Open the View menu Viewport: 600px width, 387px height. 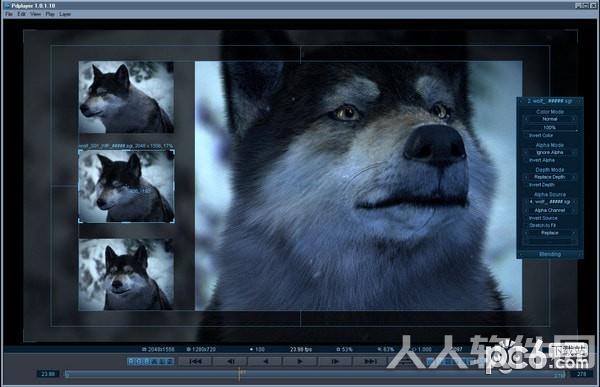click(x=36, y=14)
